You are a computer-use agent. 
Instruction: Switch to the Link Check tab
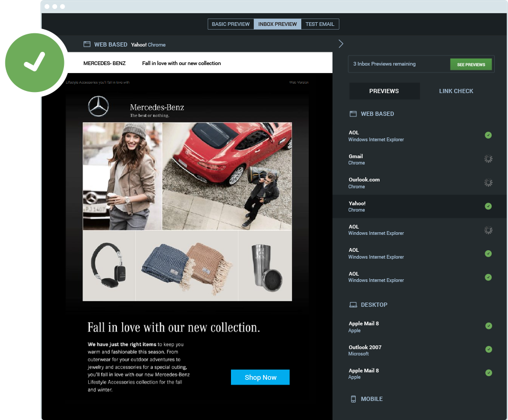point(456,91)
